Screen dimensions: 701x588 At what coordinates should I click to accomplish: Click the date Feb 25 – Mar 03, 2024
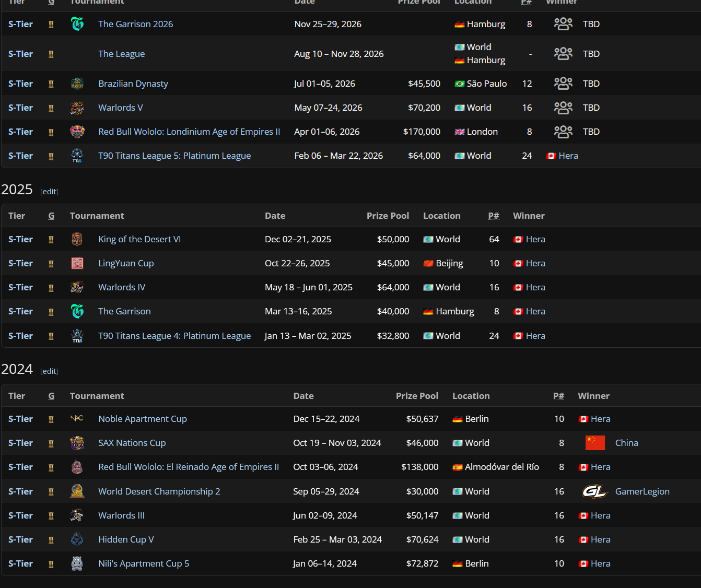(x=337, y=539)
